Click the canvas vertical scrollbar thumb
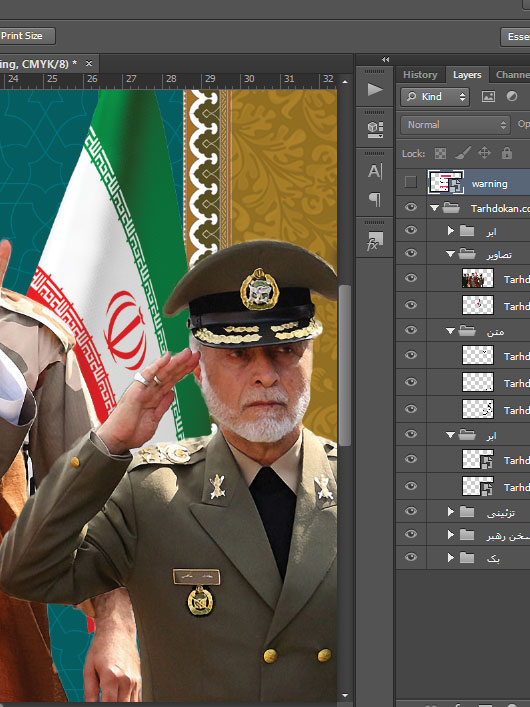 [345, 365]
